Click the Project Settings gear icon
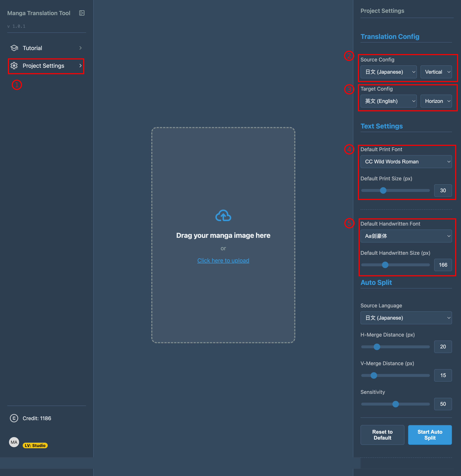Image resolution: width=461 pixels, height=476 pixels. coord(14,66)
